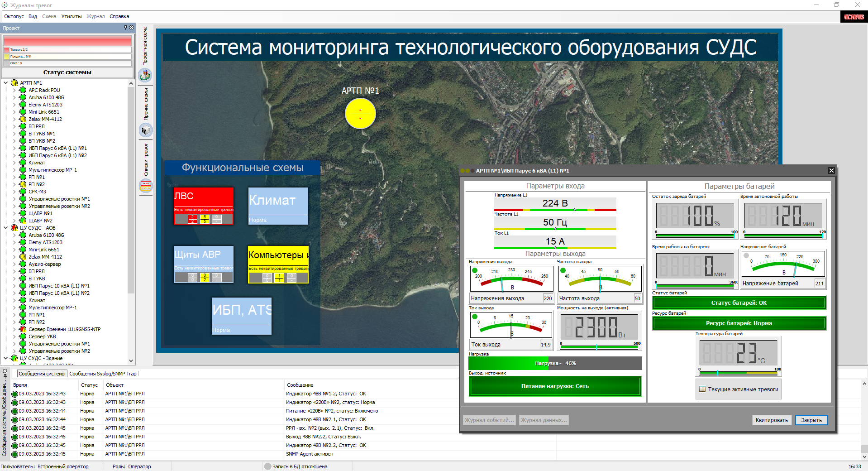Open the Климат functional scheme tile
Image resolution: width=868 pixels, height=471 pixels.
(x=278, y=206)
